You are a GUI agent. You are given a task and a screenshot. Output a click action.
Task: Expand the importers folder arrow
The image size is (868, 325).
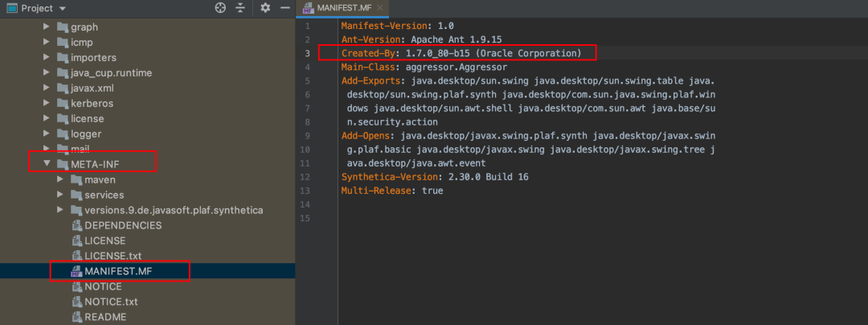pyautogui.click(x=47, y=58)
